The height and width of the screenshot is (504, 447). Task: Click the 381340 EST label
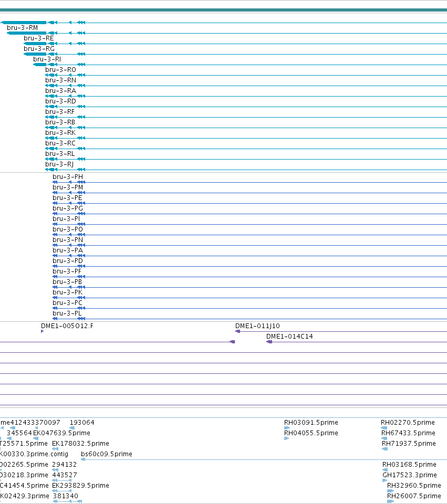(x=66, y=496)
